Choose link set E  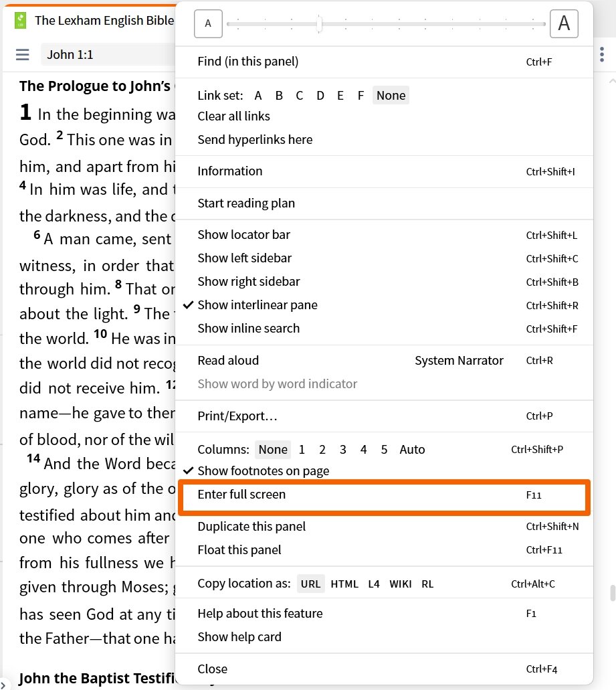(x=340, y=96)
